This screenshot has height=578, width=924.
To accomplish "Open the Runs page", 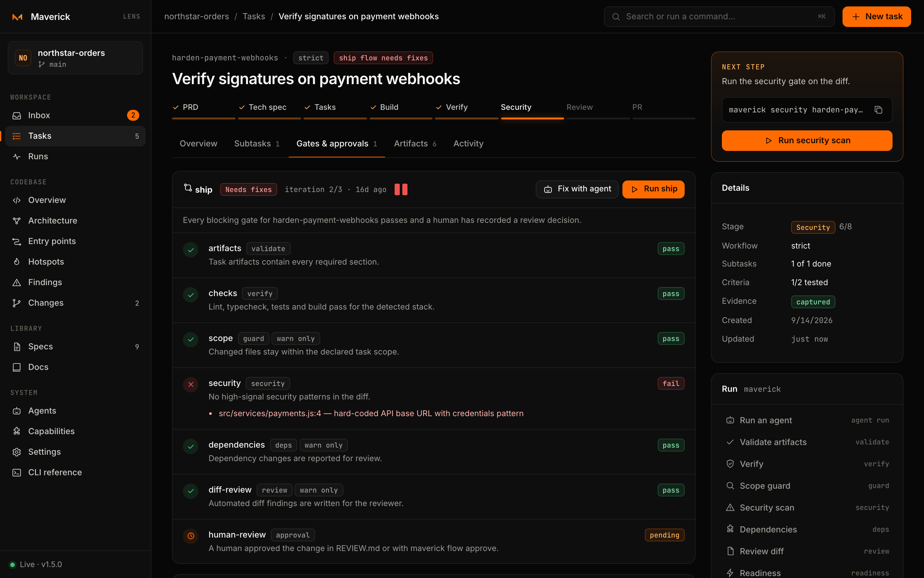I will (x=75, y=156).
